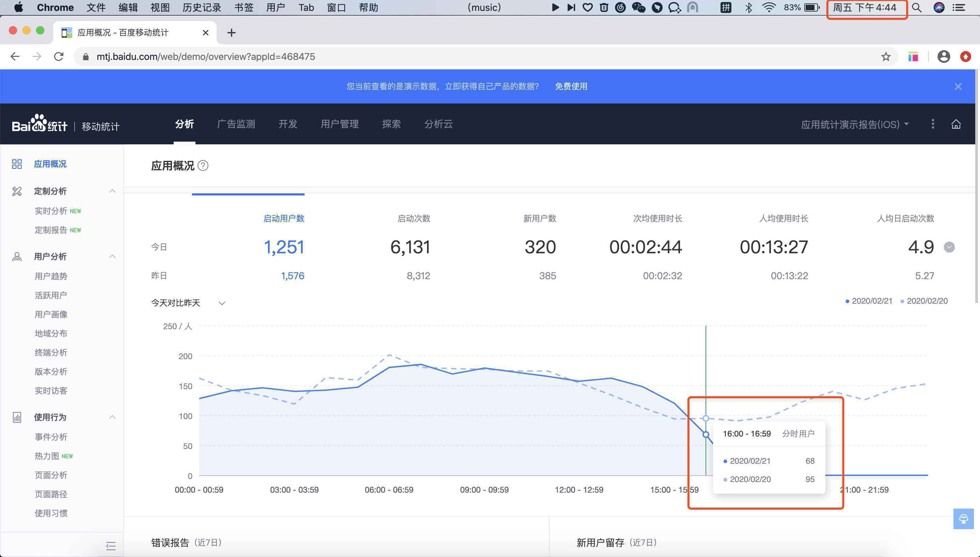Click the skip-next icon in menu bar

pos(571,7)
